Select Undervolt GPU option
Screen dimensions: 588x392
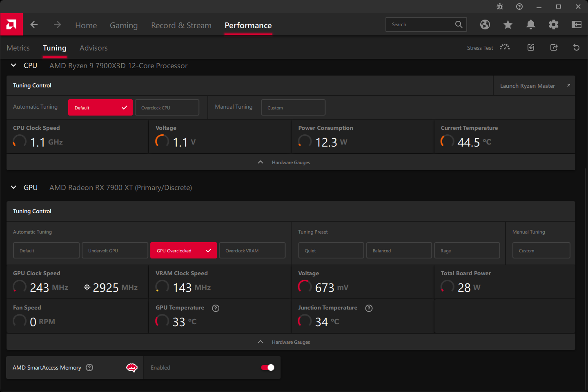[x=115, y=250]
